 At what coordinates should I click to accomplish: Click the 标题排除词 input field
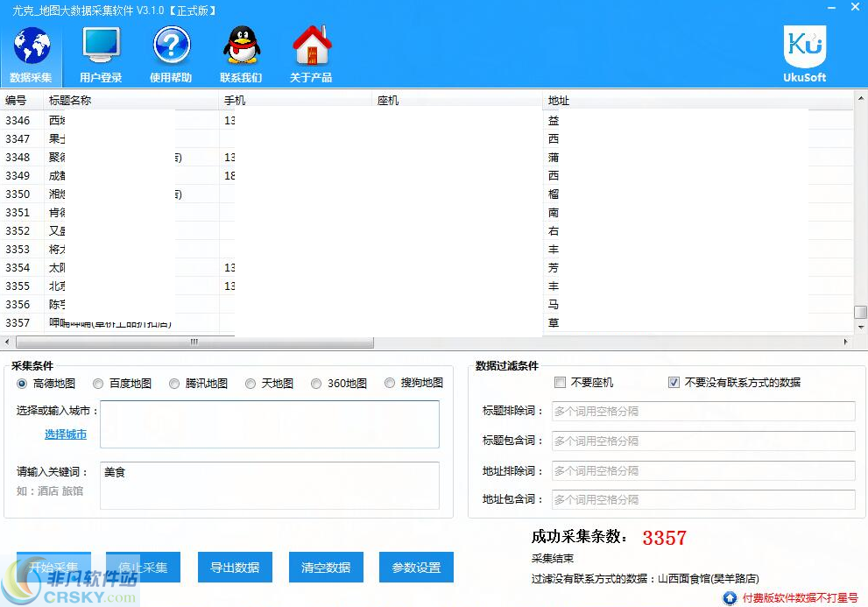point(703,411)
